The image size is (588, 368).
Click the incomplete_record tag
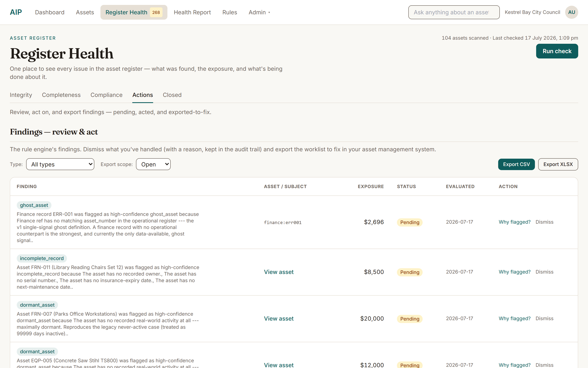(x=42, y=258)
